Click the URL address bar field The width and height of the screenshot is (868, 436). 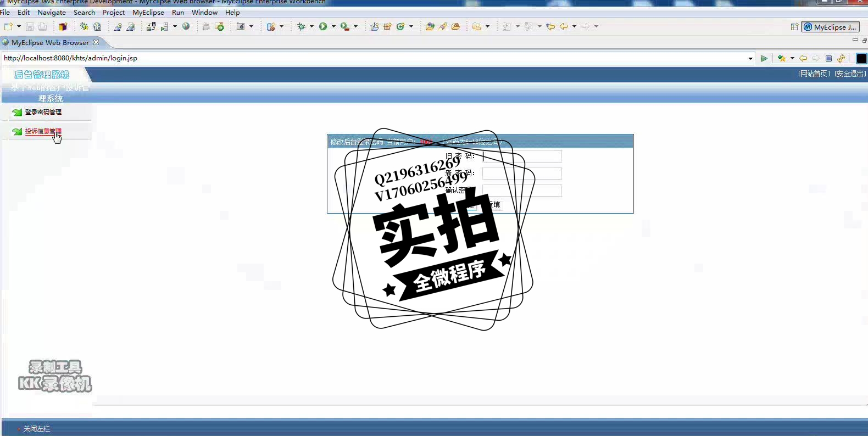[x=375, y=58]
